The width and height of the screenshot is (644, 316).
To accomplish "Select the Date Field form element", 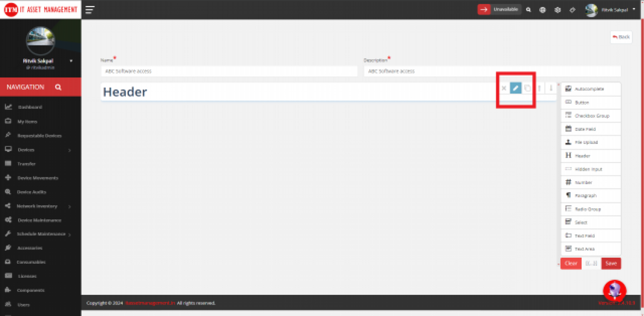I will point(590,129).
